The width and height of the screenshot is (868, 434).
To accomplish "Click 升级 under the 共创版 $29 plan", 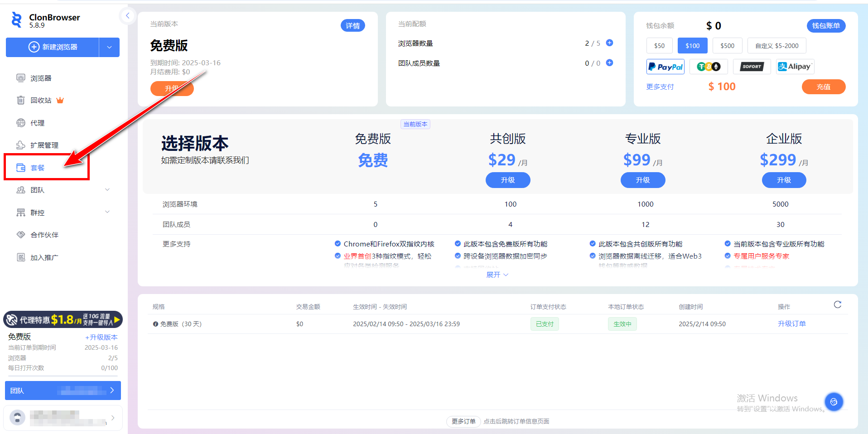I will coord(507,180).
